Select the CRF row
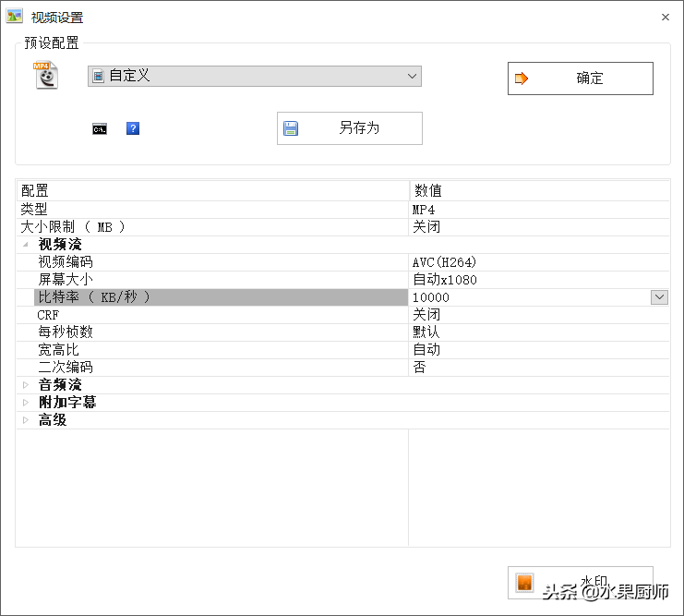Image resolution: width=684 pixels, height=616 pixels. [x=342, y=315]
